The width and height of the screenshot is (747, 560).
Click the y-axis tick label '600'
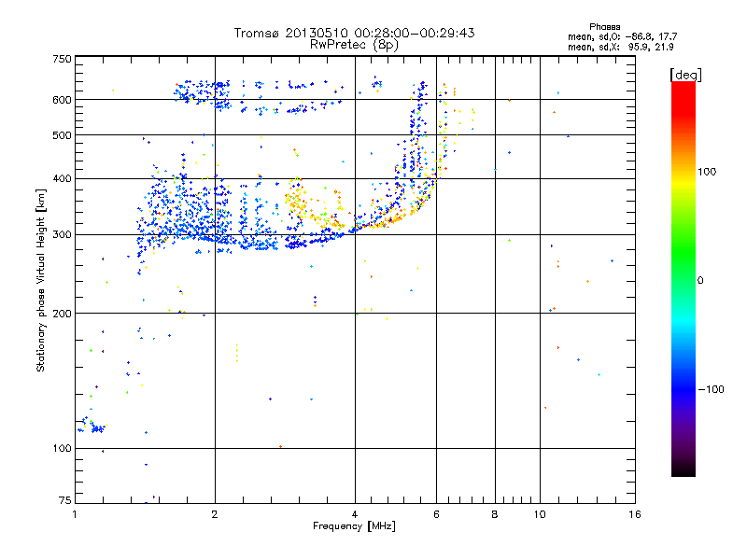pos(62,100)
